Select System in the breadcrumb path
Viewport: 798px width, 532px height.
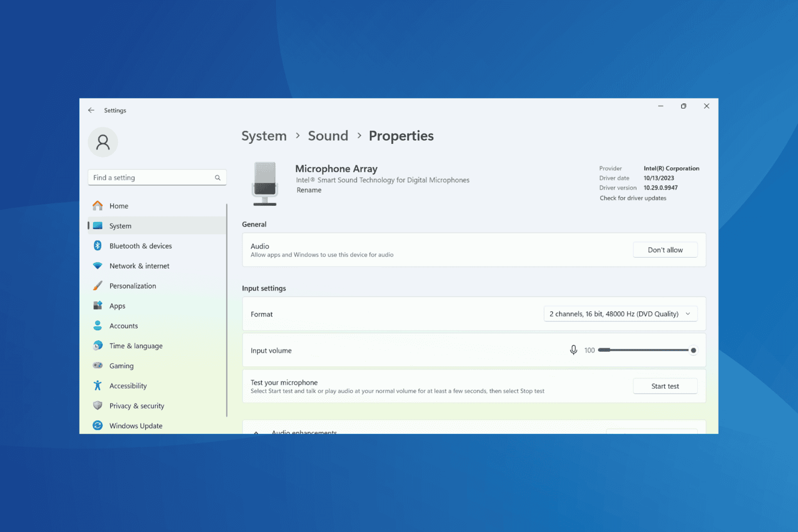click(x=264, y=136)
